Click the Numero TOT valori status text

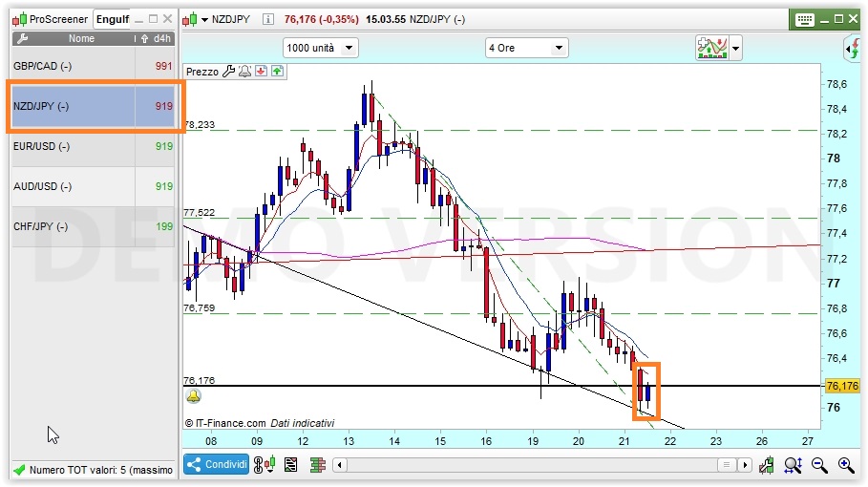pos(101,470)
